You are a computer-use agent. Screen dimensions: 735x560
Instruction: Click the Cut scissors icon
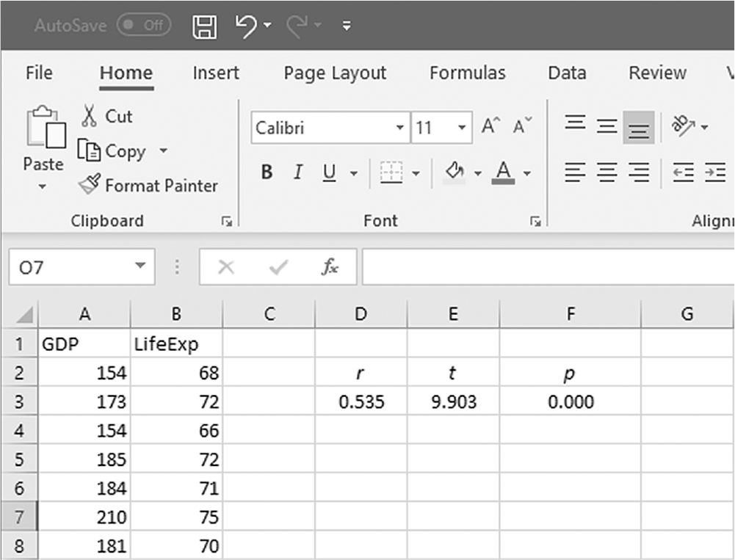pos(89,116)
